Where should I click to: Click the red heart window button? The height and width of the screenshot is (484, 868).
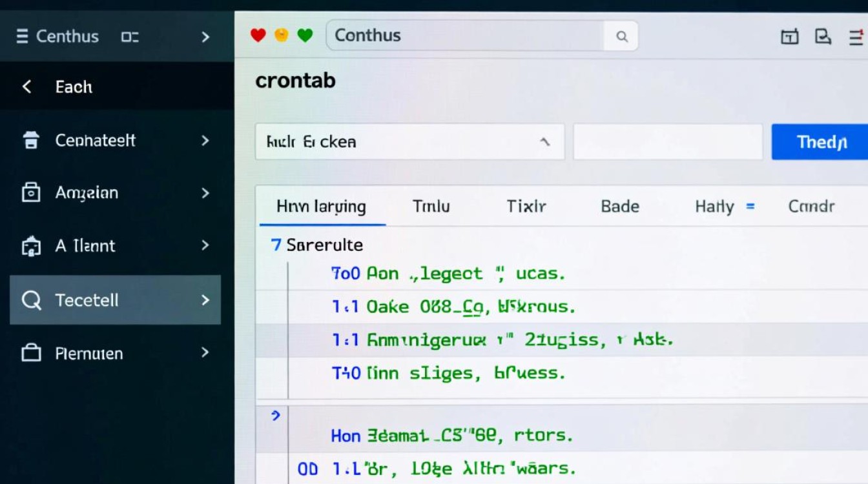258,35
